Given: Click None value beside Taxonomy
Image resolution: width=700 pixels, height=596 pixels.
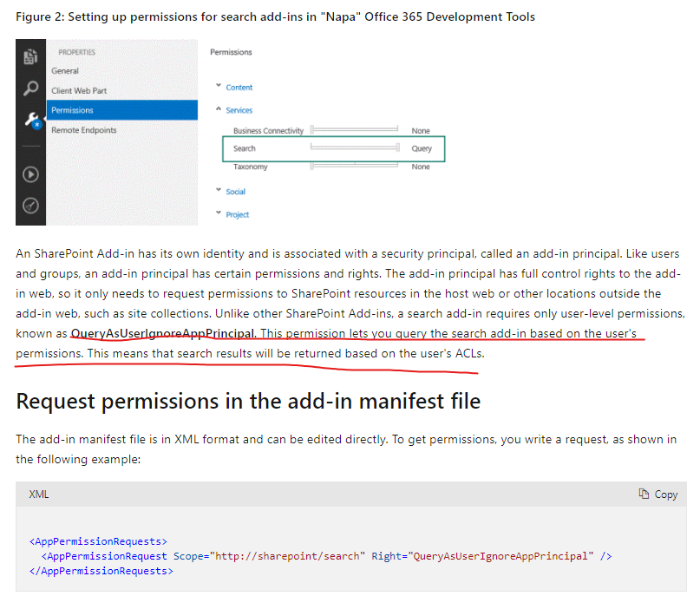Looking at the screenshot, I should tap(421, 167).
